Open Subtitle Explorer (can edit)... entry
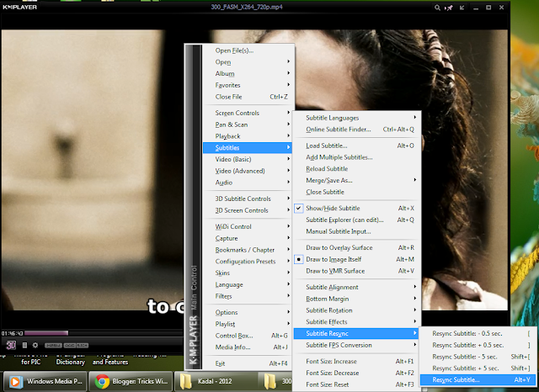The height and width of the screenshot is (392, 539). click(356, 220)
